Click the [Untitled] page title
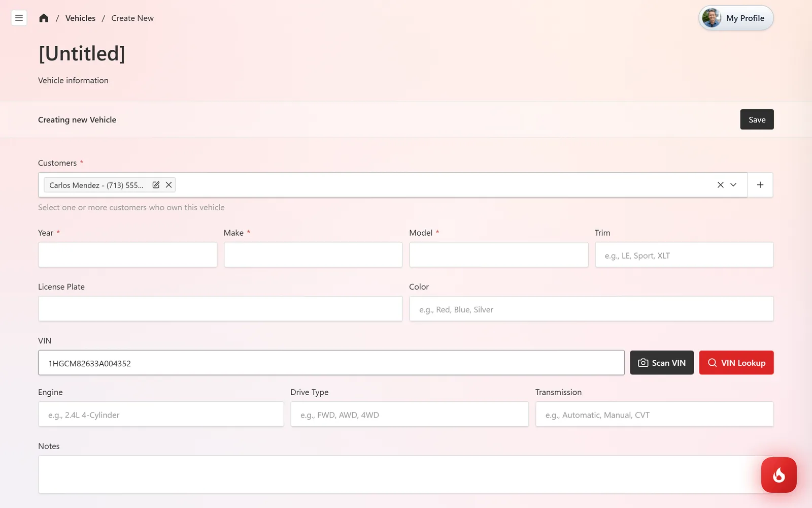Image resolution: width=812 pixels, height=508 pixels. click(82, 53)
